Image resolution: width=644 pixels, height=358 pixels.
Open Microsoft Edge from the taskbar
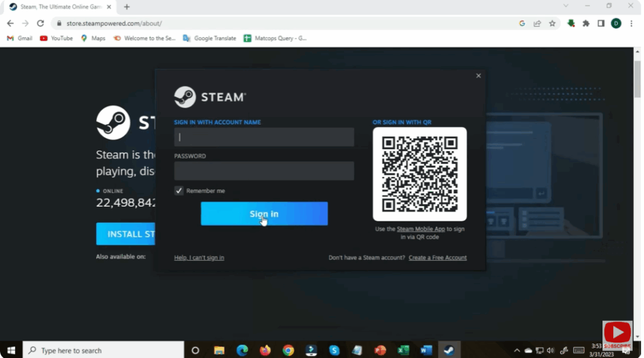(242, 350)
